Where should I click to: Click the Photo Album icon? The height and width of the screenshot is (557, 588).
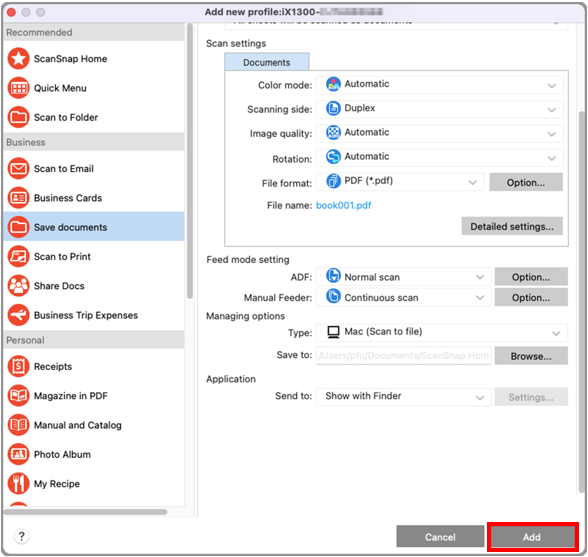tap(18, 454)
